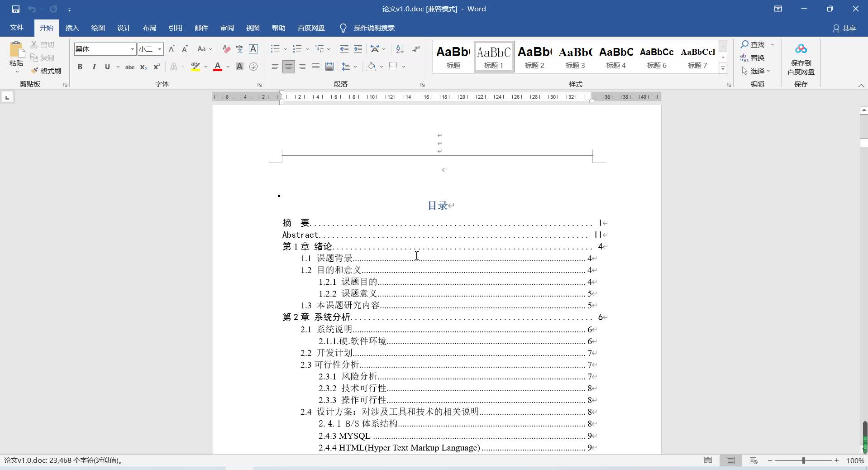Toggle center paragraph alignment

[x=288, y=67]
